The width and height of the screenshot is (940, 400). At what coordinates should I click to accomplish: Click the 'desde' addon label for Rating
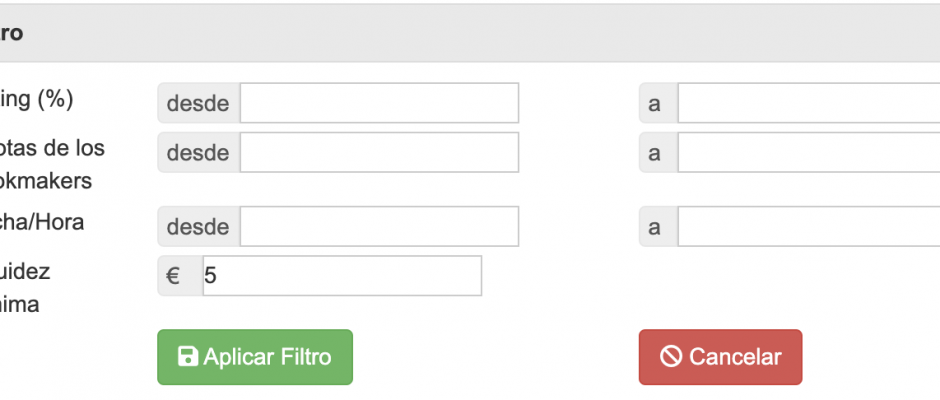point(199,103)
